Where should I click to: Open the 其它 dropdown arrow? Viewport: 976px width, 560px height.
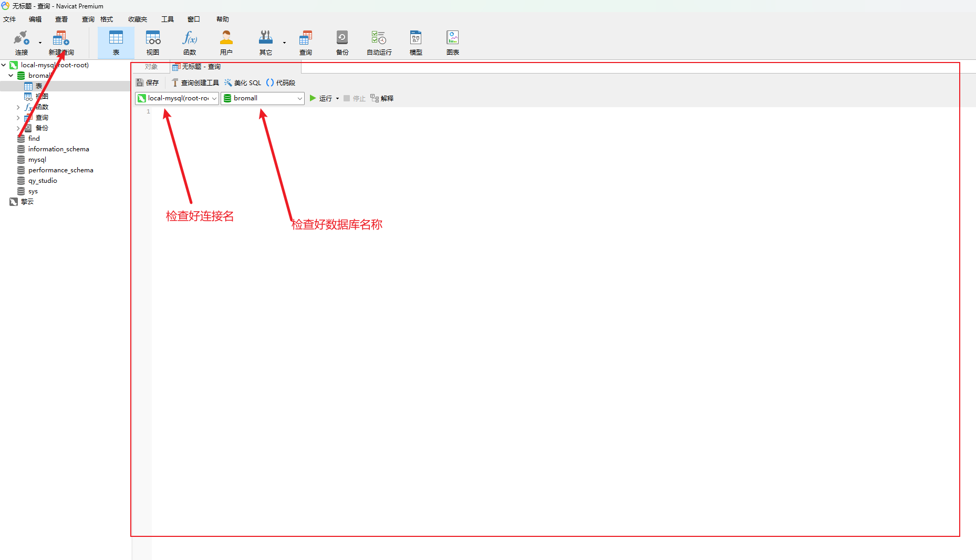(284, 43)
